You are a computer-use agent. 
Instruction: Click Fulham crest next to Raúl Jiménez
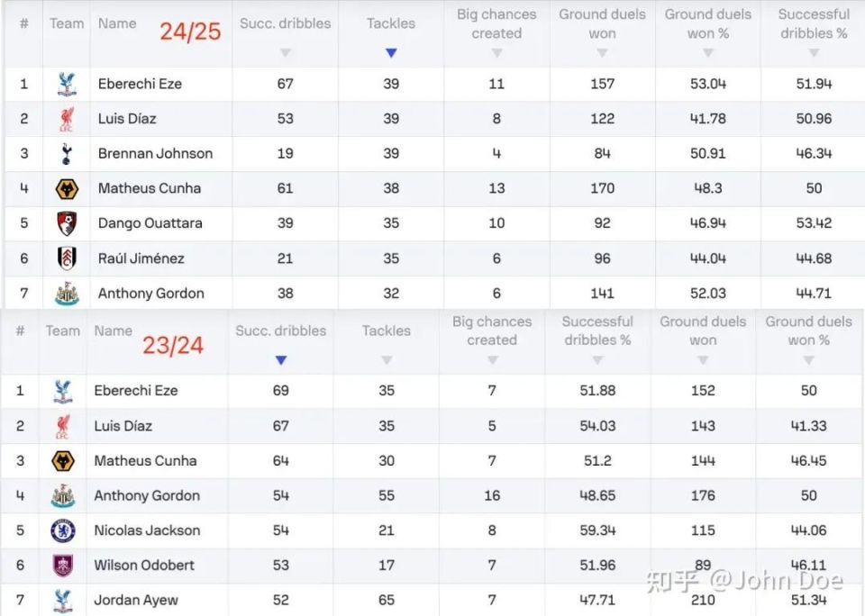coord(67,258)
